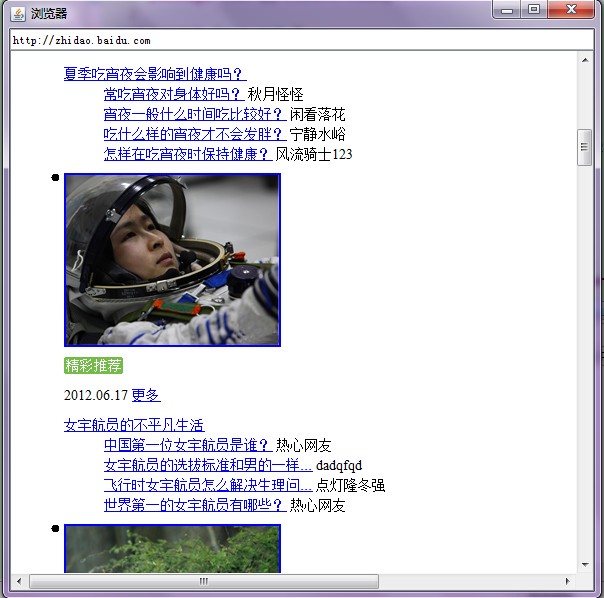Maximize the 浏览器 window
The width and height of the screenshot is (604, 598).
coord(534,10)
